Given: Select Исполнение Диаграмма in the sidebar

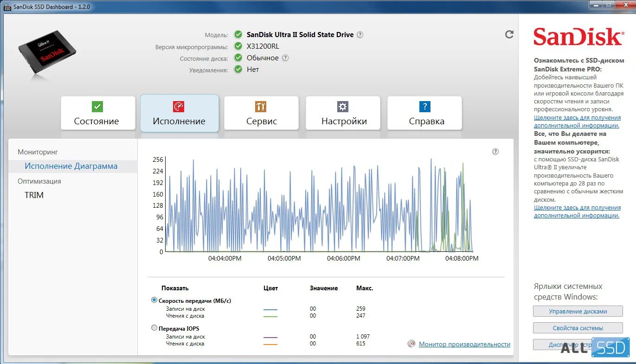Looking at the screenshot, I should [71, 166].
